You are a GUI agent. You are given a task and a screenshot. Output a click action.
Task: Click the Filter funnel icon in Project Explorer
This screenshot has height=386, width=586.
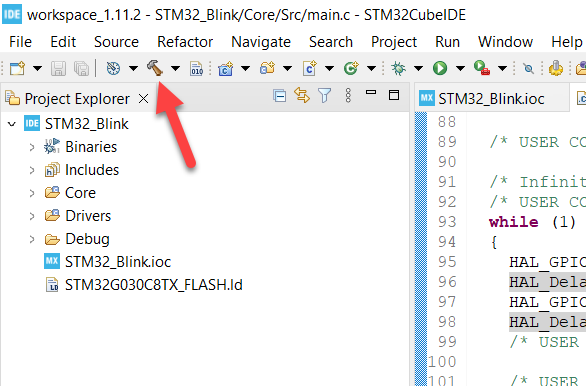click(324, 96)
